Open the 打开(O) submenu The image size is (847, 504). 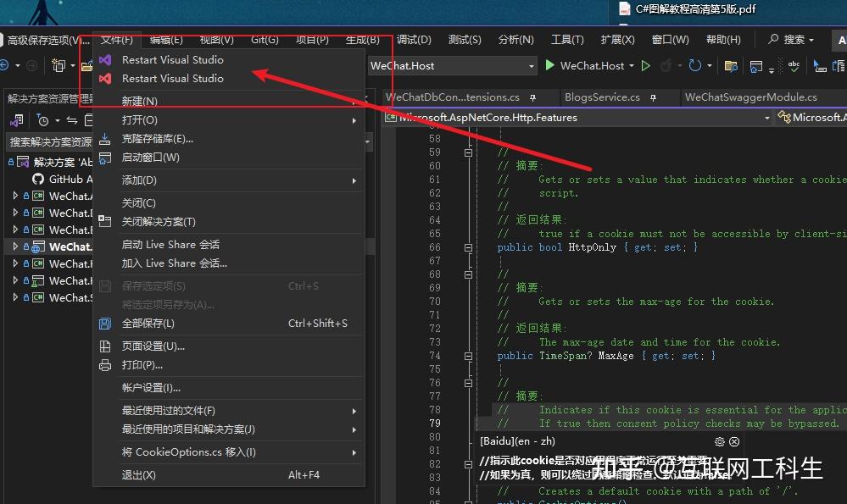pos(228,119)
